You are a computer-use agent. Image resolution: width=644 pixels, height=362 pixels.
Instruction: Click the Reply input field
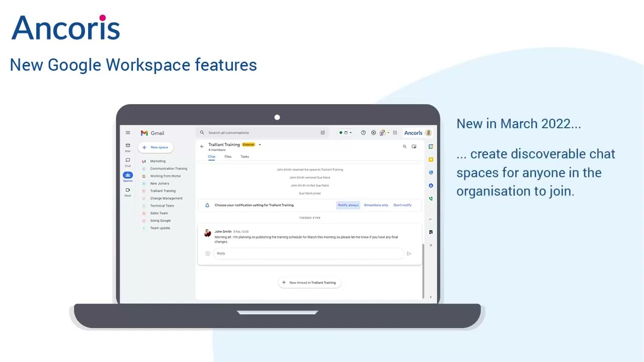[x=308, y=253]
